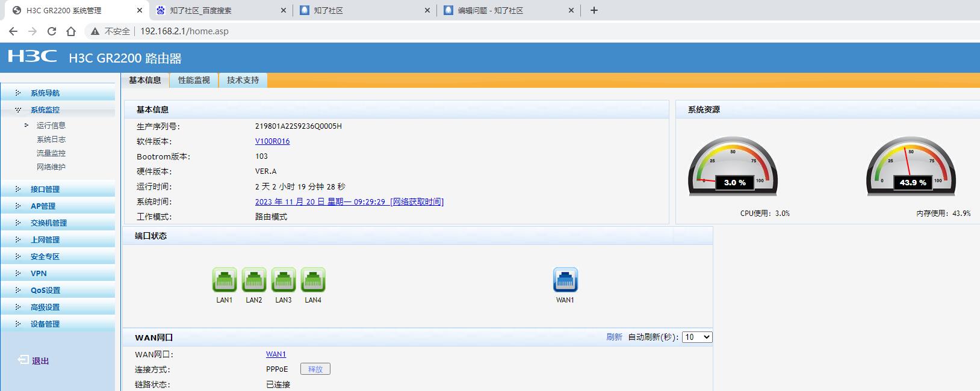Switch to 技术支持 tab
The image size is (980, 391).
tap(243, 80)
